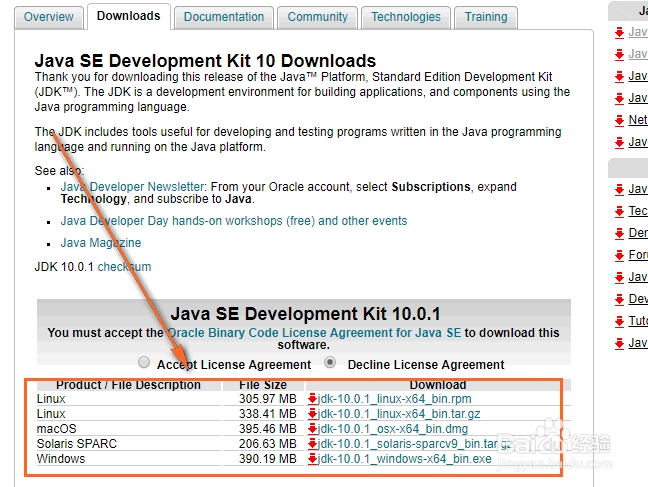Image resolution: width=648 pixels, height=487 pixels.
Task: Click the red download icon beside jdk-10.0.1_windows-x64_bin.exe
Action: coord(312,459)
